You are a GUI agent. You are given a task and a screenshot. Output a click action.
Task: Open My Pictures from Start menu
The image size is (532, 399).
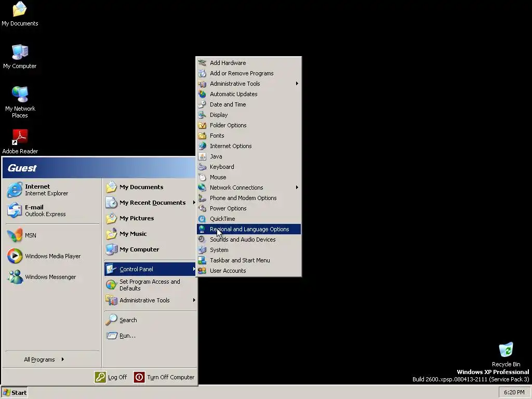(x=150, y=218)
